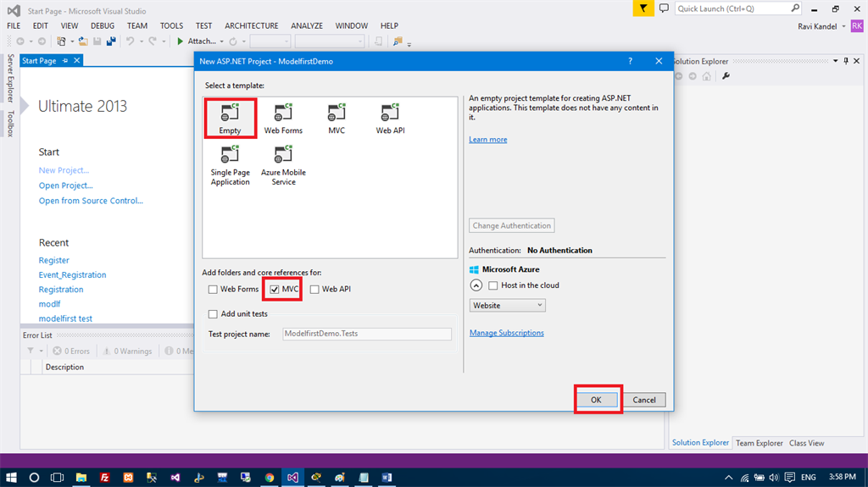
Task: Enable Add unit tests checkbox
Action: 213,313
